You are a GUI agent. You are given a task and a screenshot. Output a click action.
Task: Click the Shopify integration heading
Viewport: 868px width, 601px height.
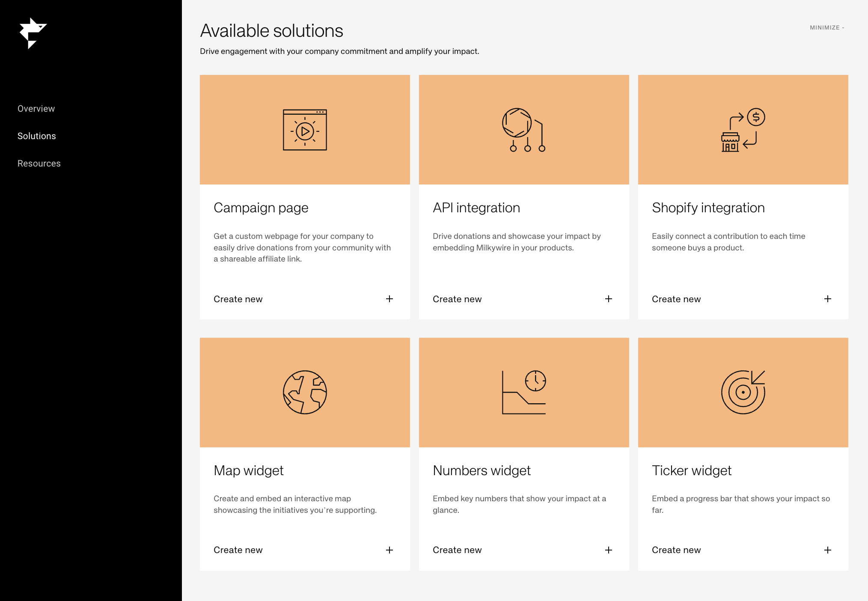click(708, 208)
